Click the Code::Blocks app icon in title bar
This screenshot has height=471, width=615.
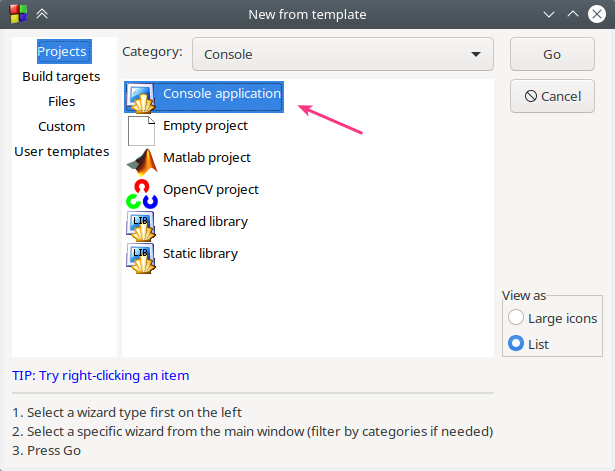[x=13, y=14]
